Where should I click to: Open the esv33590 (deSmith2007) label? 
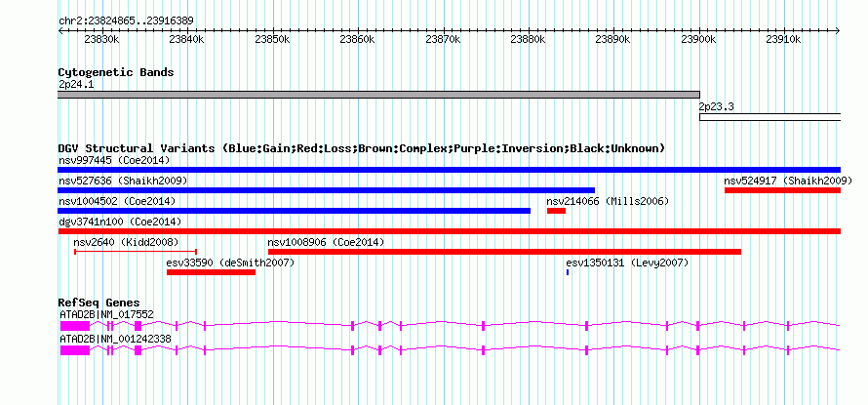click(x=230, y=263)
